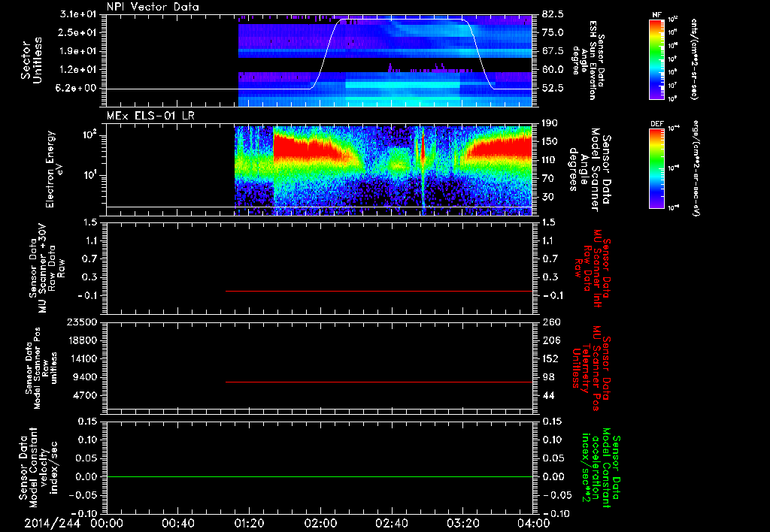Select the NPI Vector Data panel title

[x=153, y=7]
